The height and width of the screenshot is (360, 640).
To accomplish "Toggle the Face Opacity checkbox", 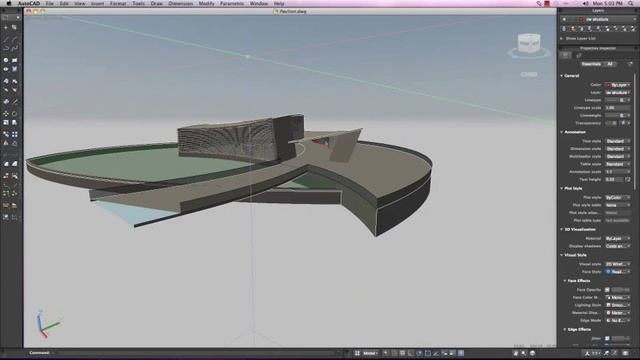I will pos(607,290).
